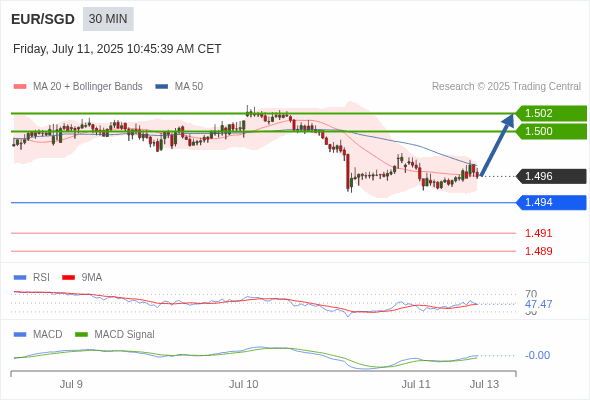590x400 pixels.
Task: Select the 1.502 green resistance label
Action: tap(551, 113)
